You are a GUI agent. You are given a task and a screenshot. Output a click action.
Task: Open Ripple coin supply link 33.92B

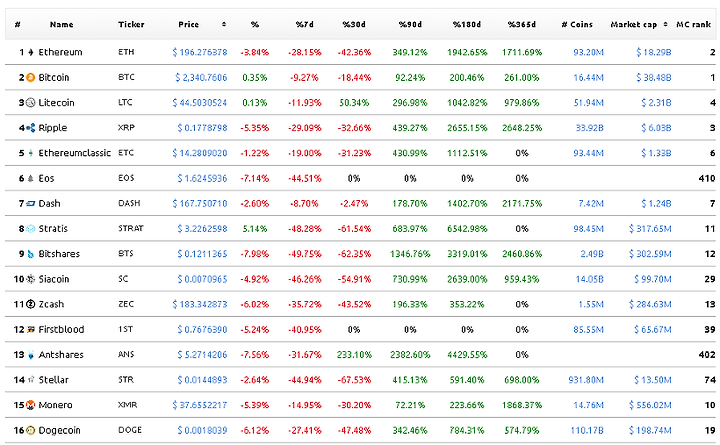coord(590,128)
